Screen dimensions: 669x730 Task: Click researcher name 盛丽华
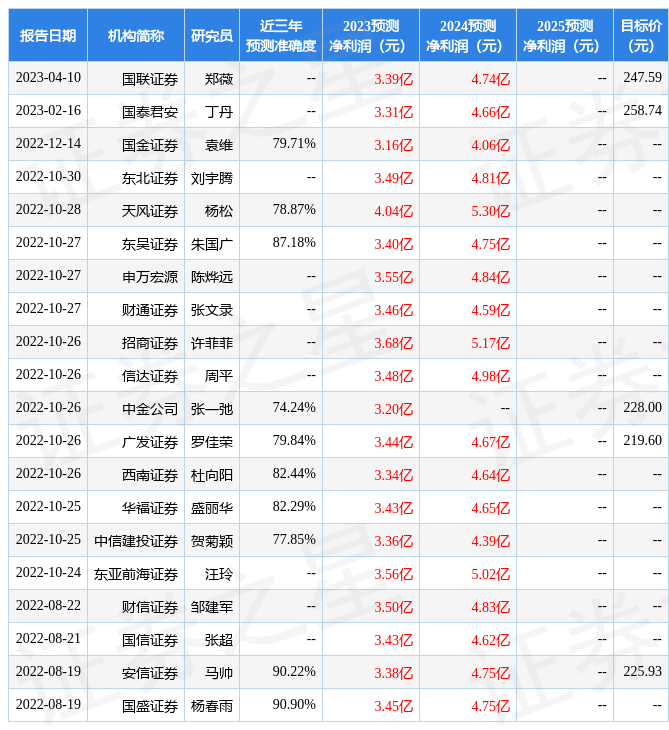coord(212,508)
